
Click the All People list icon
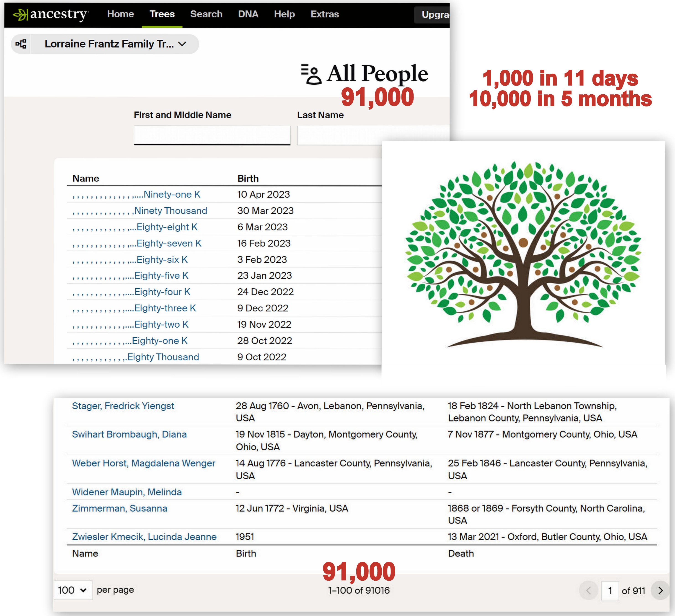[311, 74]
